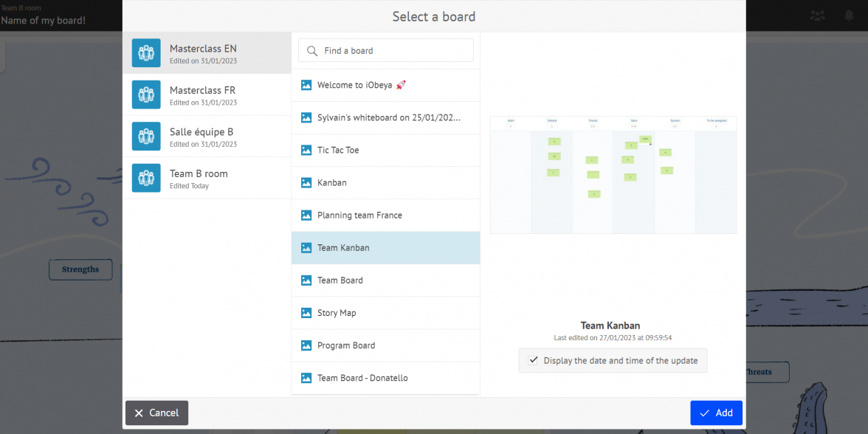
Task: Confirm with the Add button
Action: (x=715, y=413)
